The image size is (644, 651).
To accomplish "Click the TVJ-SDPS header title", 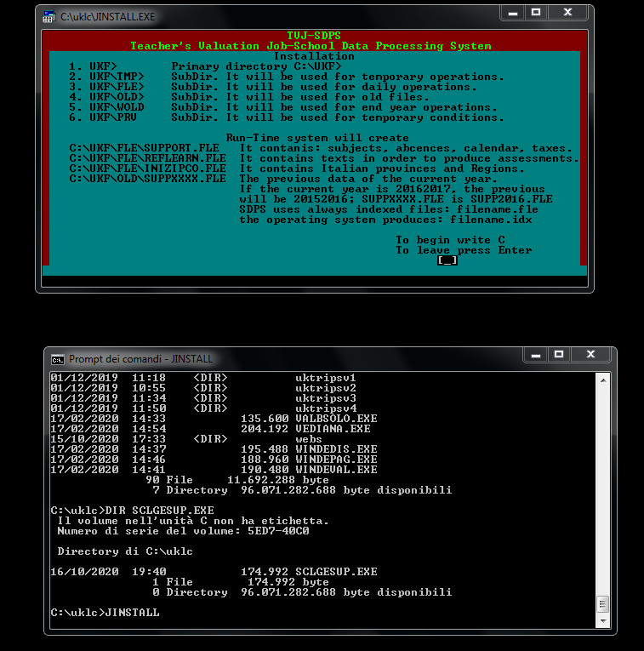I will 314,35.
